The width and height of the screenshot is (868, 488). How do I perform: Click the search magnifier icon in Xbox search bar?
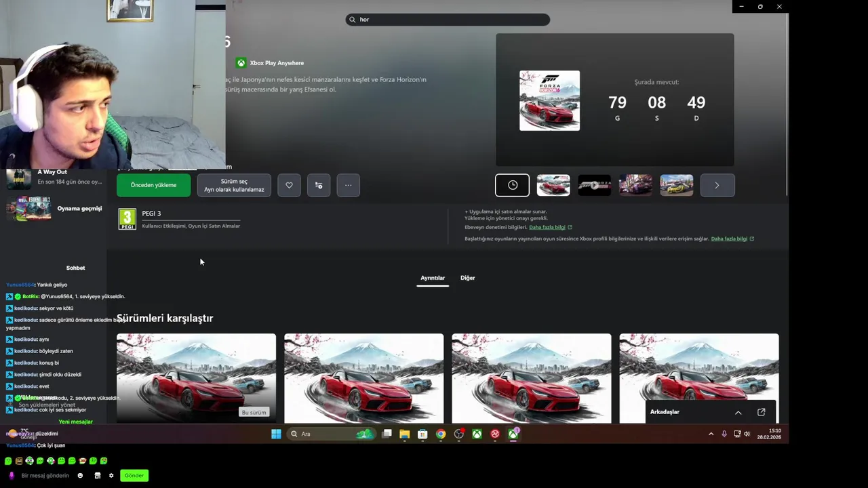(352, 20)
